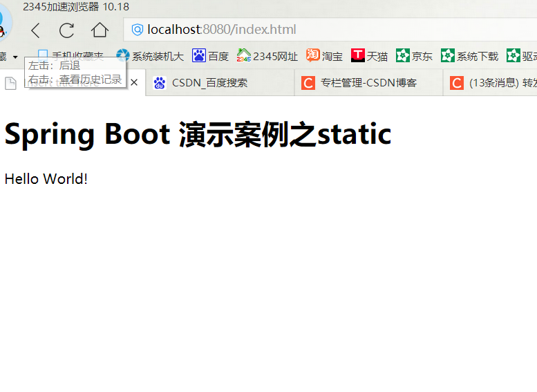Click the CSDN logo on 专栏管理 tab
537x392 pixels.
(x=308, y=83)
